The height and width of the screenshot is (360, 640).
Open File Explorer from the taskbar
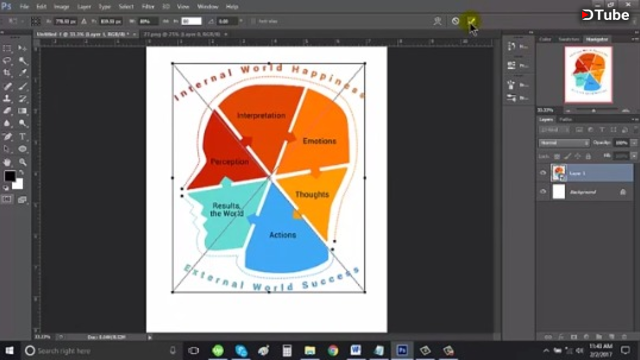(310, 351)
